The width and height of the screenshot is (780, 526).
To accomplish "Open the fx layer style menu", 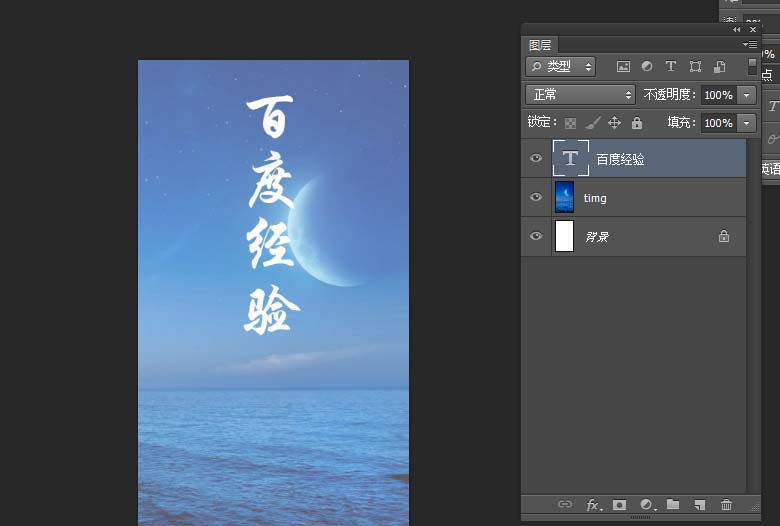I will coord(593,505).
